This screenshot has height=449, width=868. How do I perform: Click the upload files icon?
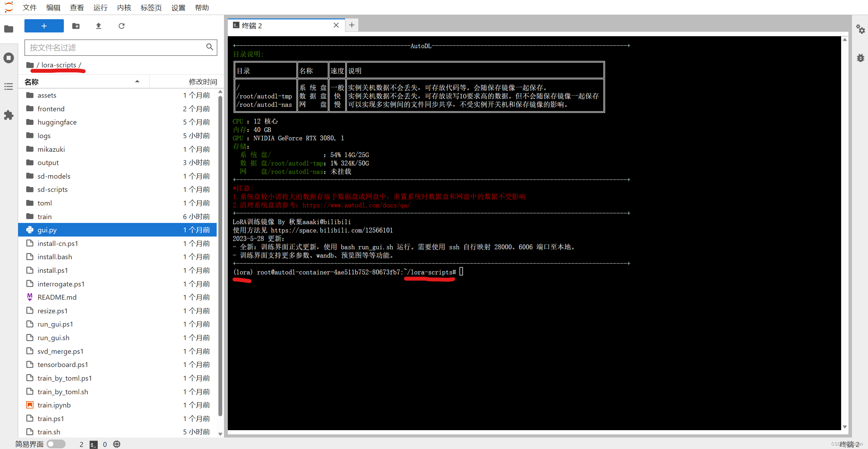(98, 26)
